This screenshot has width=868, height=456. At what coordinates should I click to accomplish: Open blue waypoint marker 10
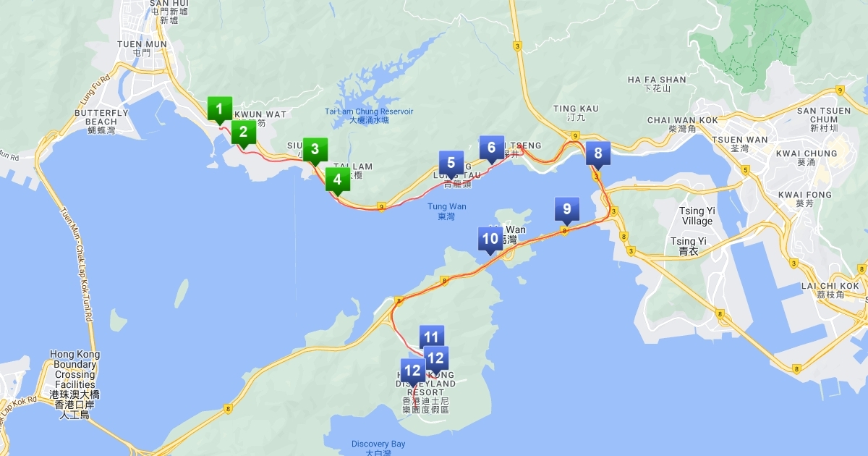click(490, 239)
